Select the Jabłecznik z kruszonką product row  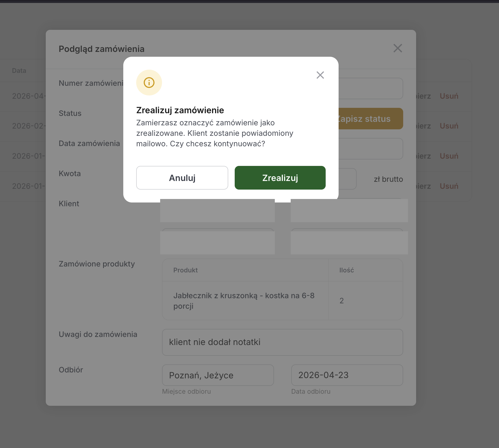click(283, 301)
